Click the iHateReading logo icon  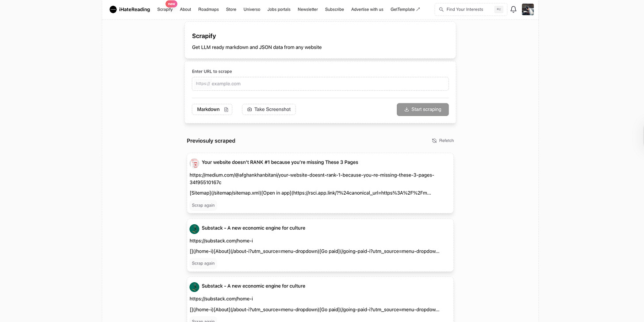pos(113,9)
